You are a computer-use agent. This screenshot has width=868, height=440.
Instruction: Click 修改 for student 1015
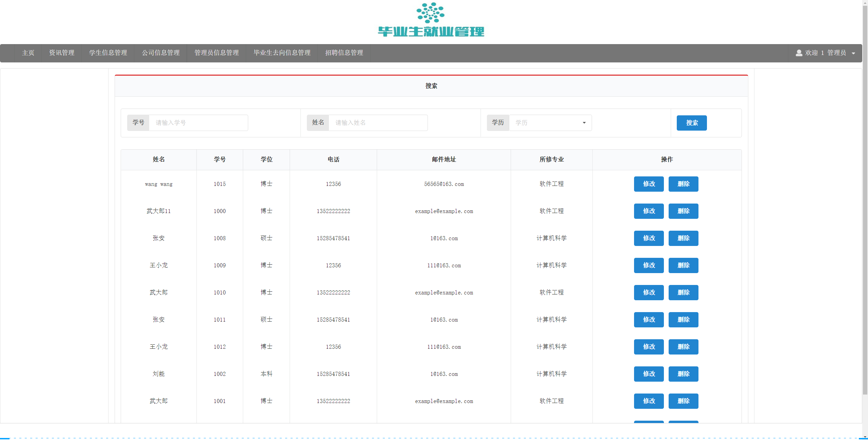pyautogui.click(x=649, y=184)
